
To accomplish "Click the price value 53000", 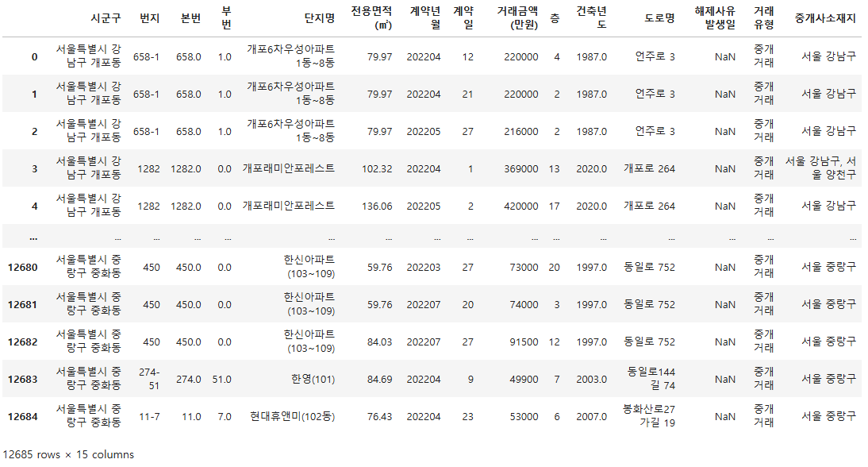I will click(x=524, y=417).
